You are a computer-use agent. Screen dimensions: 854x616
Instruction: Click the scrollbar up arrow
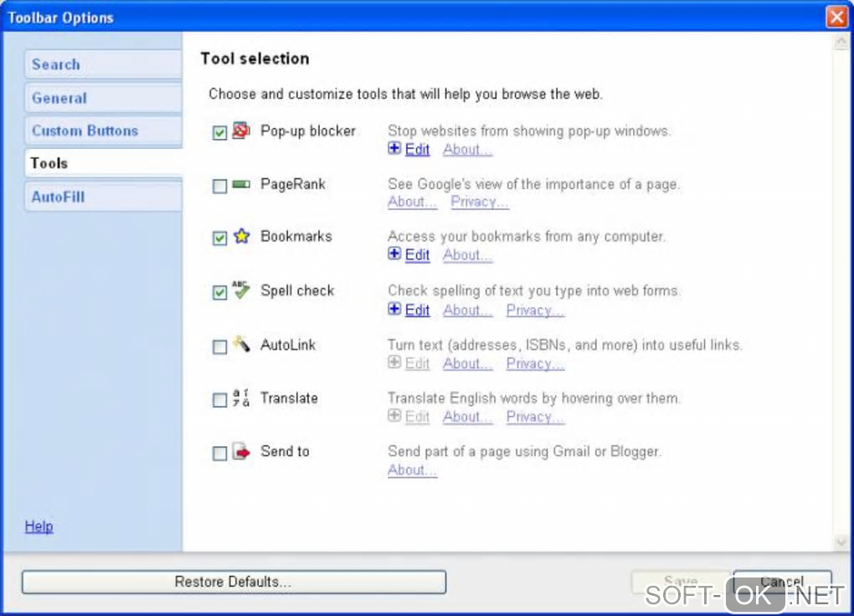coord(841,42)
